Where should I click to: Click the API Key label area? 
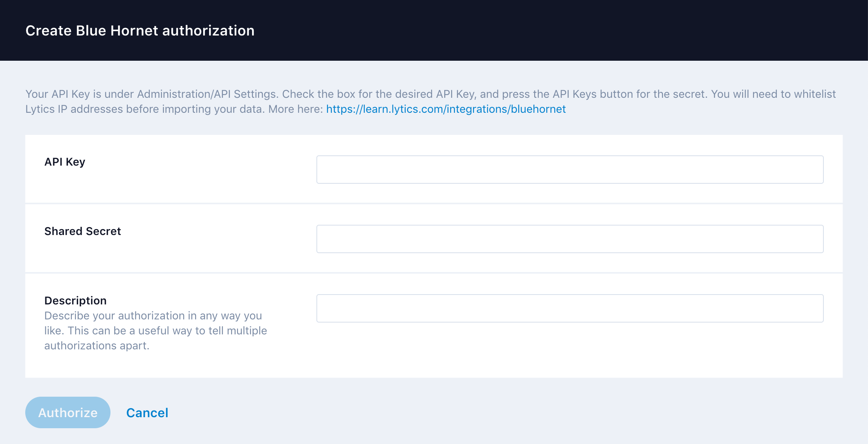pyautogui.click(x=65, y=162)
